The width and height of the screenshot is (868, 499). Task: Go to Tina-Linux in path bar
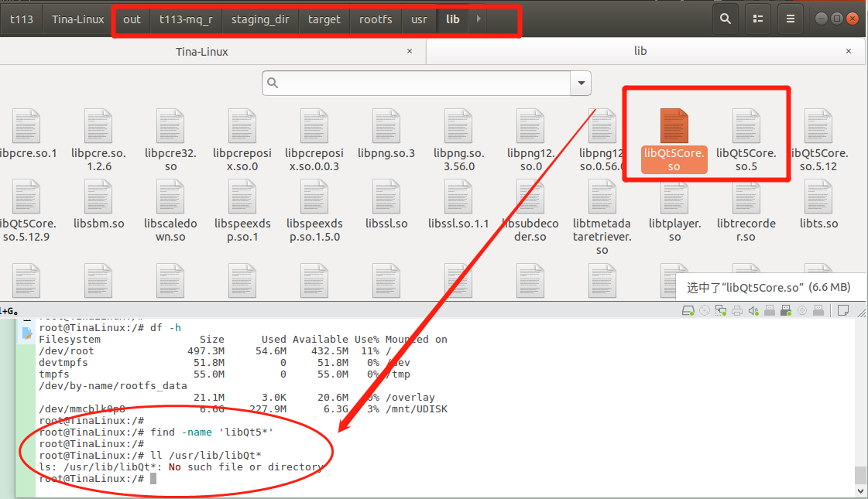pos(78,19)
